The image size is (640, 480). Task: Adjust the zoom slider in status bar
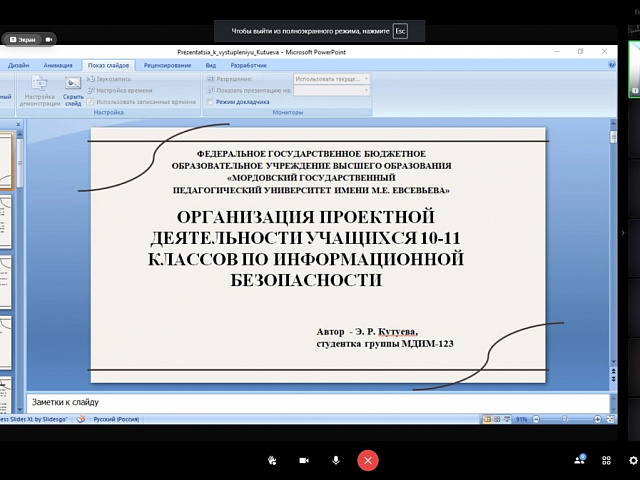(565, 420)
